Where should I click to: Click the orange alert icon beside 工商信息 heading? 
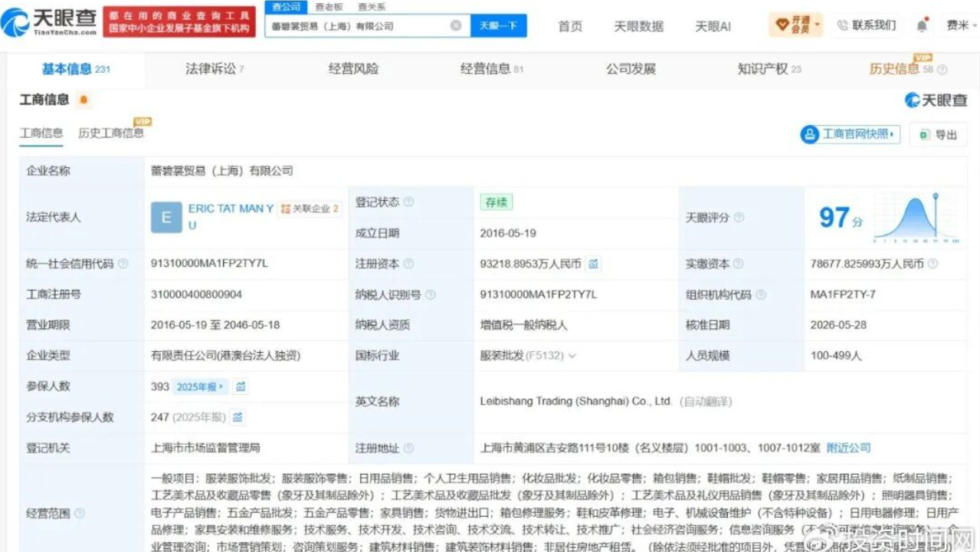click(x=84, y=100)
